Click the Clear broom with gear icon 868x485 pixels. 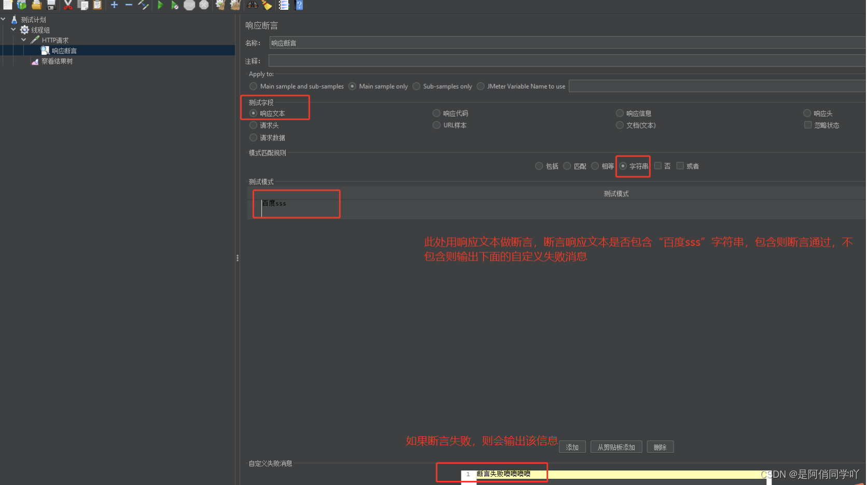coord(220,5)
